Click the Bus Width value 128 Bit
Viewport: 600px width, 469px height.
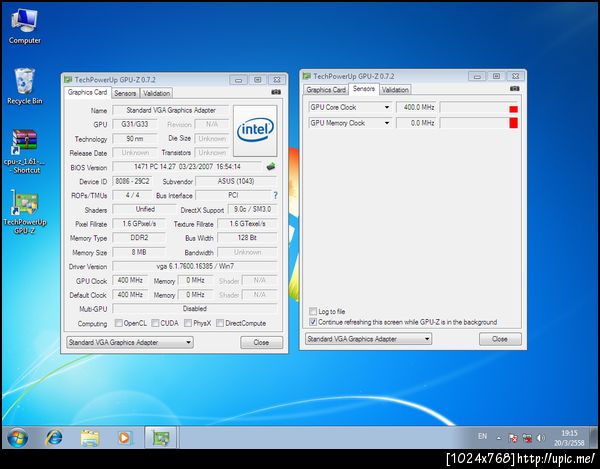coord(247,238)
